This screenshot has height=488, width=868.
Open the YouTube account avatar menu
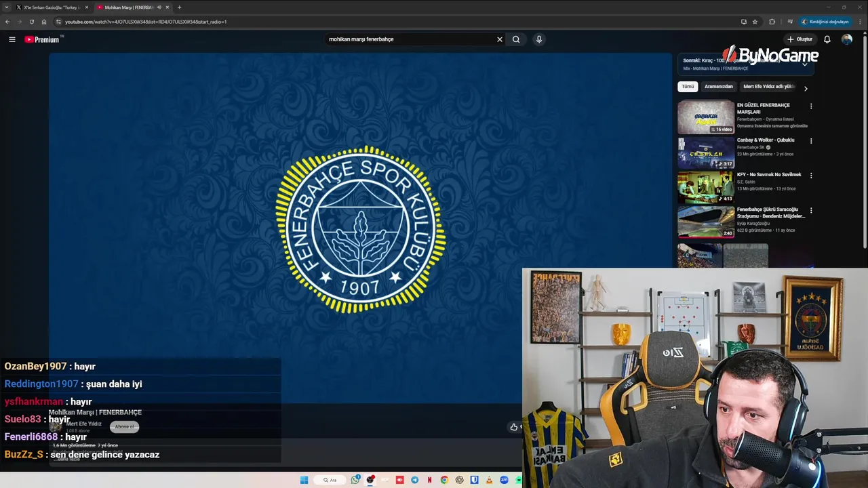[847, 39]
